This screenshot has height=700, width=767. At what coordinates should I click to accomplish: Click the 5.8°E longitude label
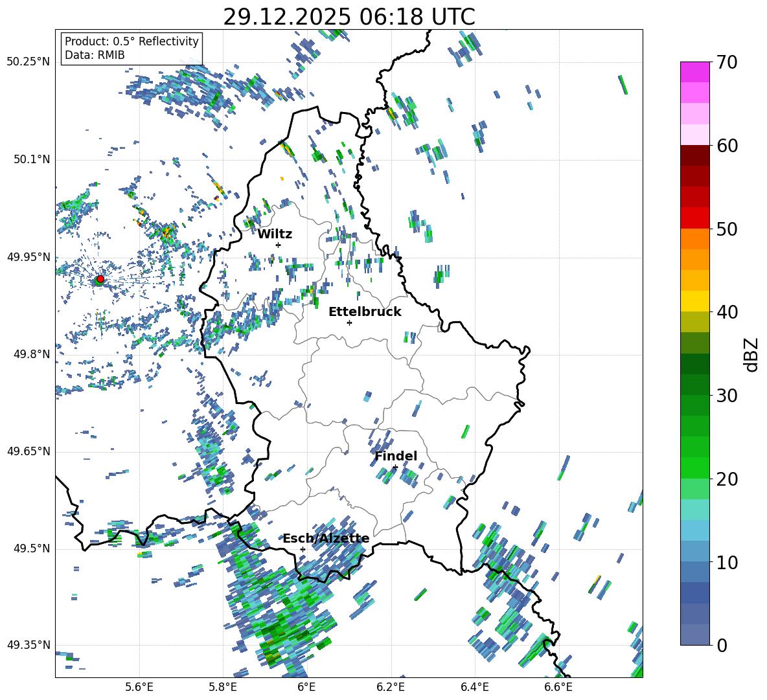point(223,687)
